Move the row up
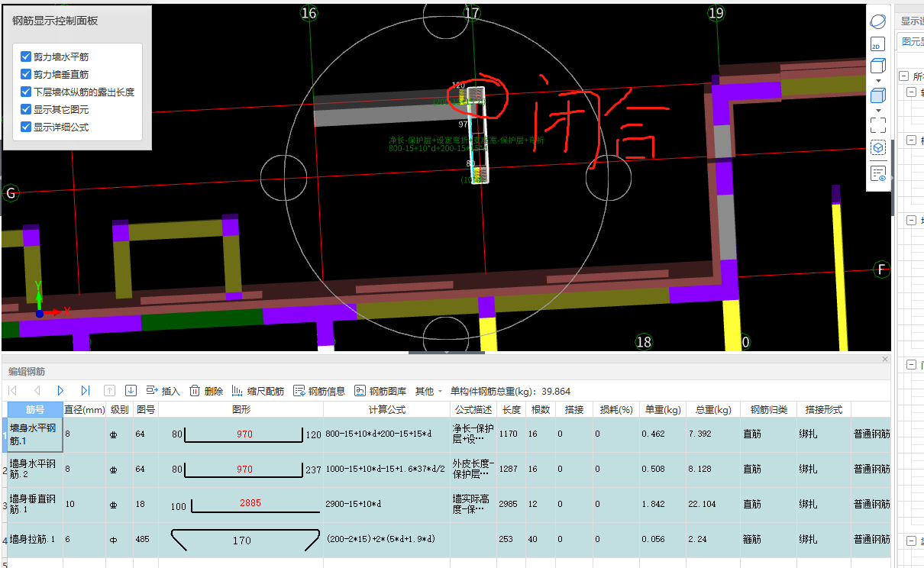The height and width of the screenshot is (568, 924). [109, 391]
